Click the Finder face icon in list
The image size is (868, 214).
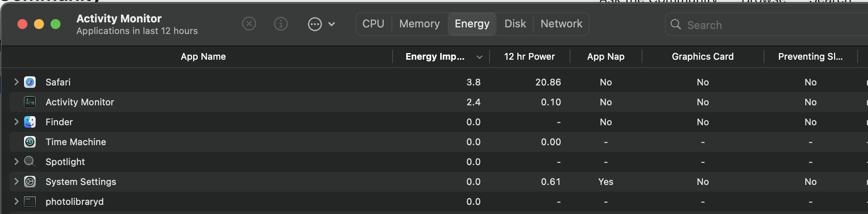pos(30,122)
